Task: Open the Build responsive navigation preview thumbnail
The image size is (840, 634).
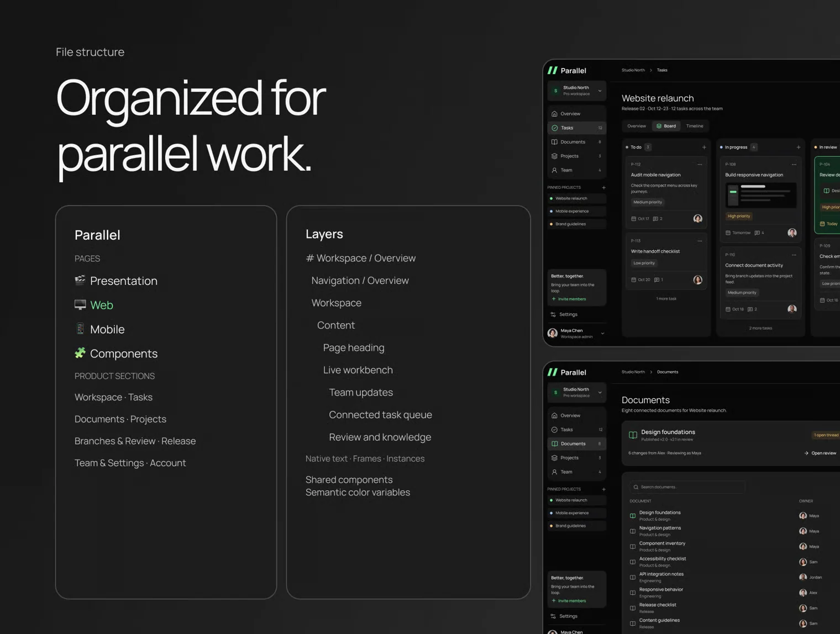Action: (760, 196)
